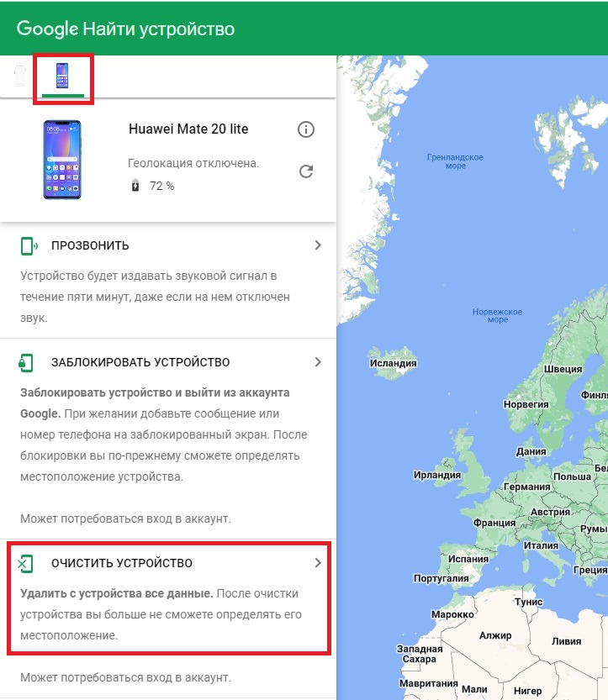Click the ring device phone icon

(29, 246)
